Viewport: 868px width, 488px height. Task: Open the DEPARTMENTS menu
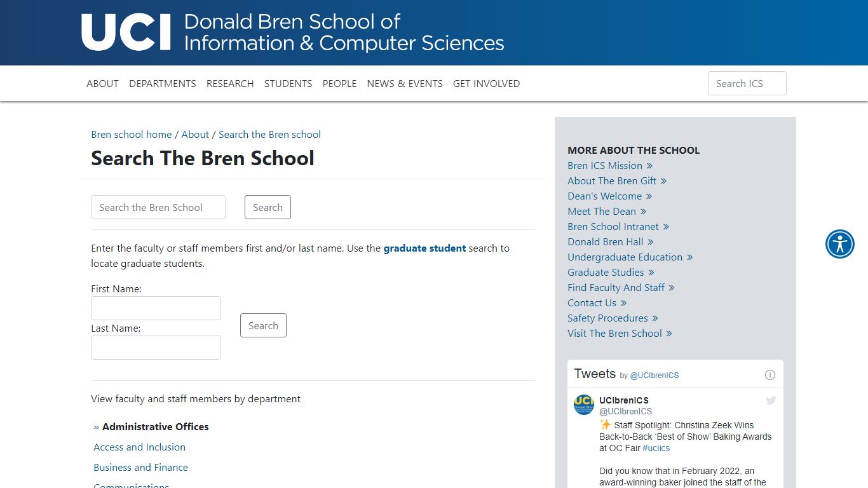[x=163, y=83]
